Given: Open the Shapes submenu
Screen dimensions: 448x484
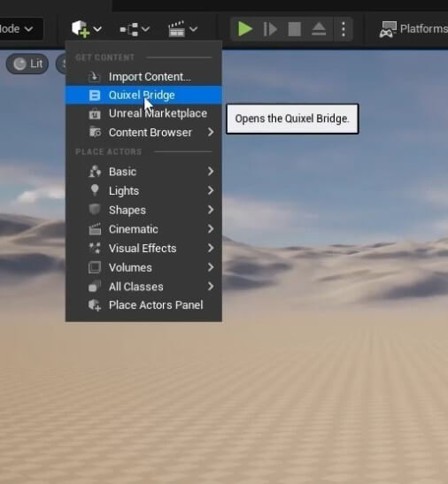Looking at the screenshot, I should coord(143,210).
